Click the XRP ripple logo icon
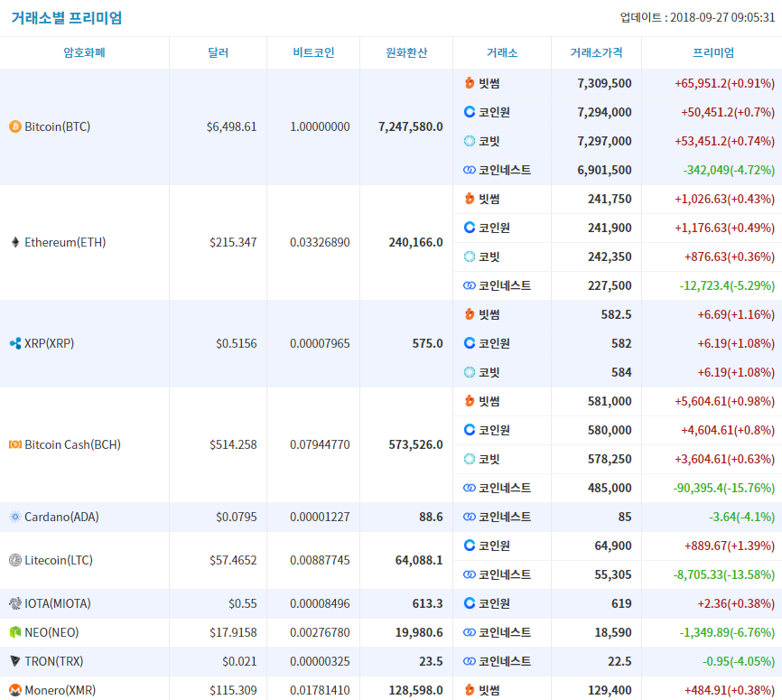 tap(15, 343)
